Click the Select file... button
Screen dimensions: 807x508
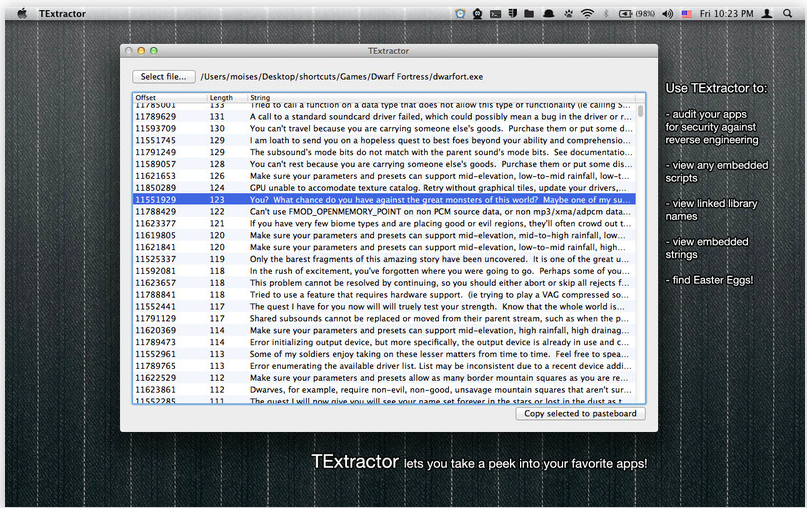(164, 77)
